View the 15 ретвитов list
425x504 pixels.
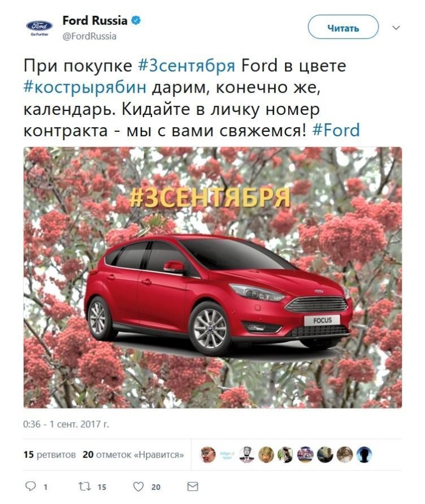pos(50,454)
